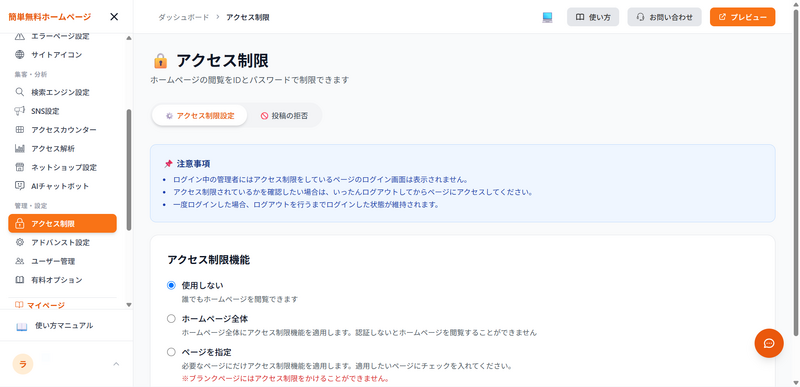Click the book icon next to マイページ
800x387 pixels.
(19, 305)
